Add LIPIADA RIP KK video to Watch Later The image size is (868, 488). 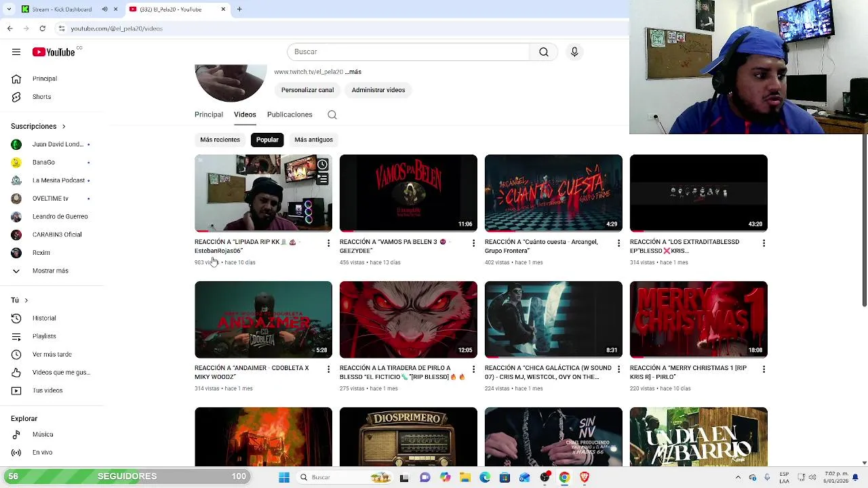click(322, 165)
